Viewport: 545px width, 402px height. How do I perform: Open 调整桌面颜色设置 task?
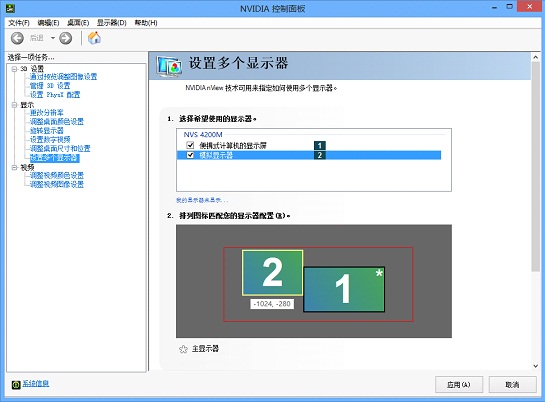tap(57, 122)
